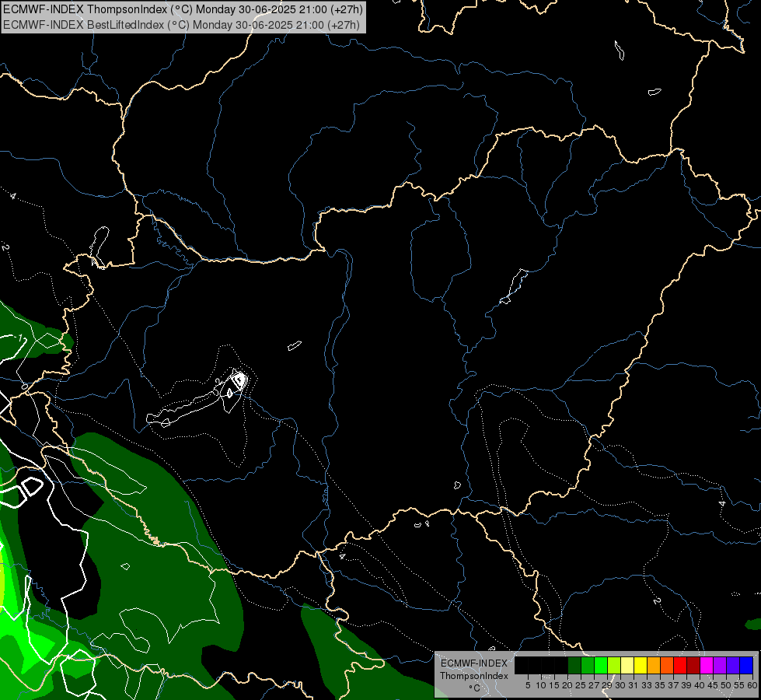Select the dark orange 35–37 legend swatch

[x=667, y=665]
